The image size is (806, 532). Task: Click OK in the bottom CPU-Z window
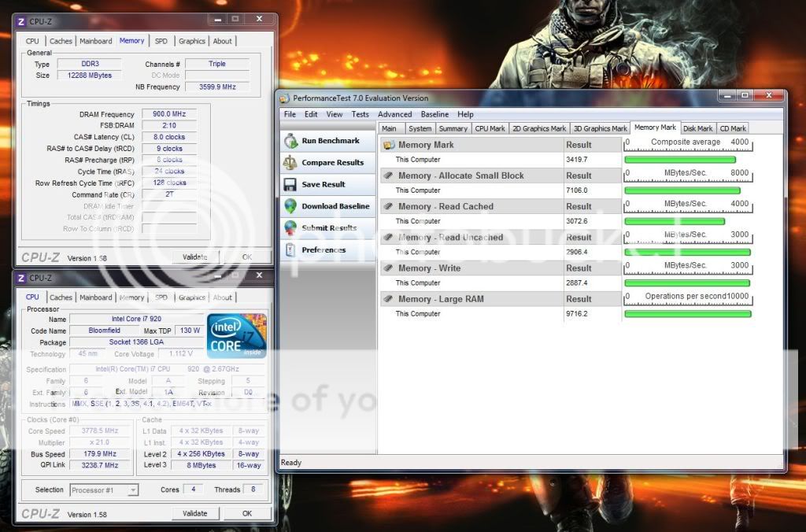(246, 513)
